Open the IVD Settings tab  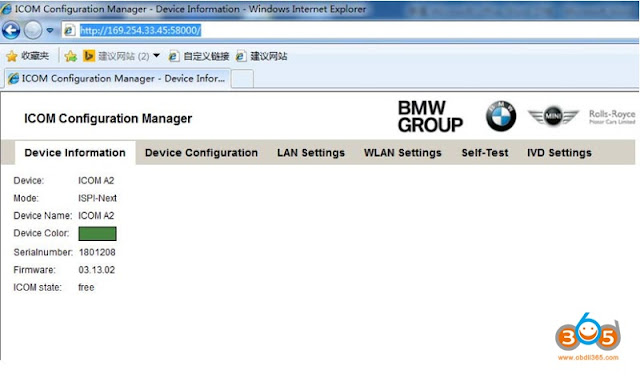pyautogui.click(x=559, y=153)
